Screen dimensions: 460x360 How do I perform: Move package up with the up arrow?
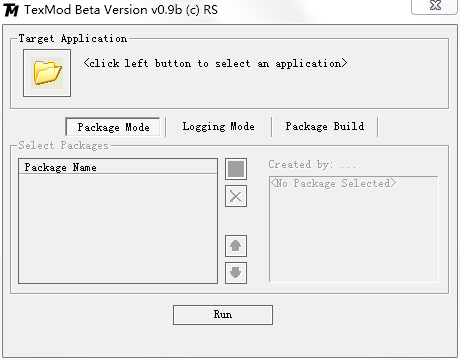pos(236,246)
